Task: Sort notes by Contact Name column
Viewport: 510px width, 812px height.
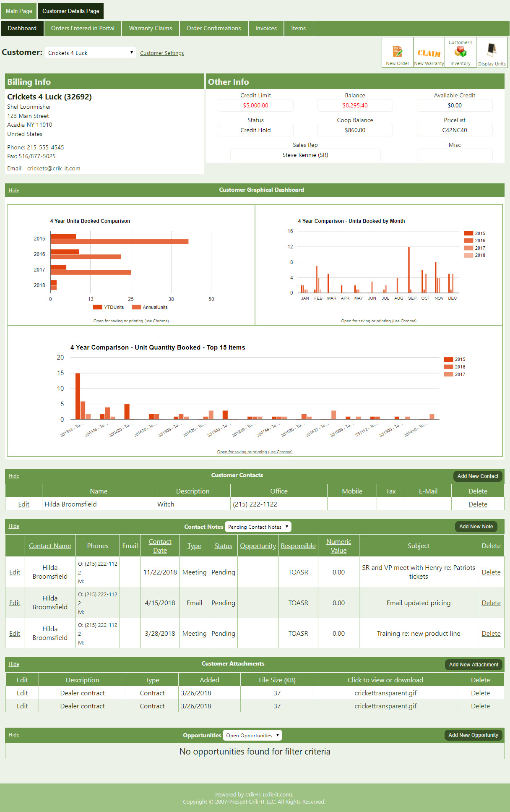Action: 50,546
